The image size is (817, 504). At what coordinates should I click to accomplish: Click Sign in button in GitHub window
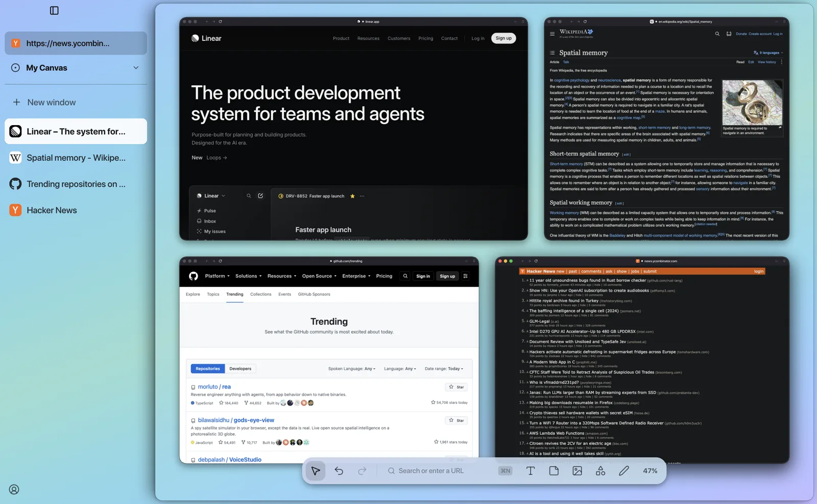click(x=423, y=276)
